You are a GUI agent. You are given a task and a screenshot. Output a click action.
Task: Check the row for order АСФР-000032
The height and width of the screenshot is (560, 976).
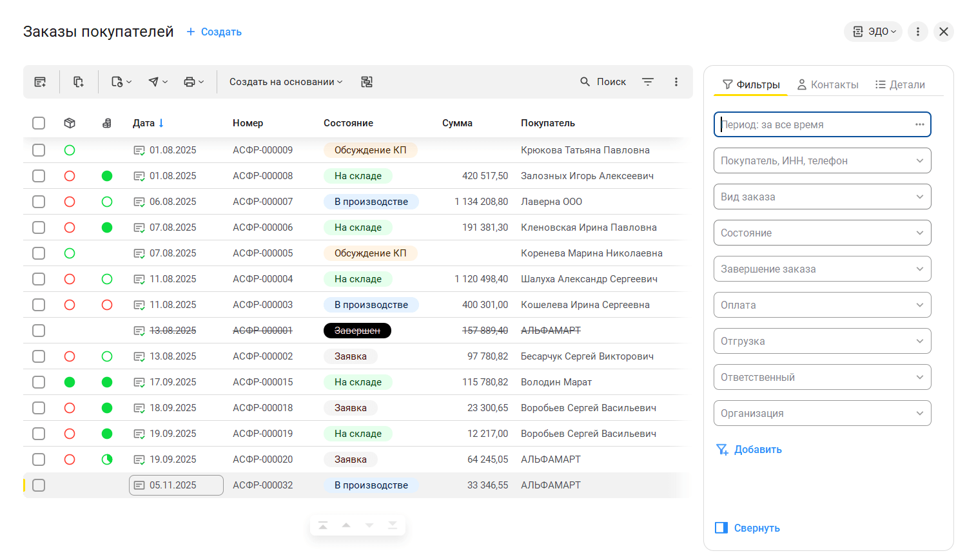[x=39, y=485]
